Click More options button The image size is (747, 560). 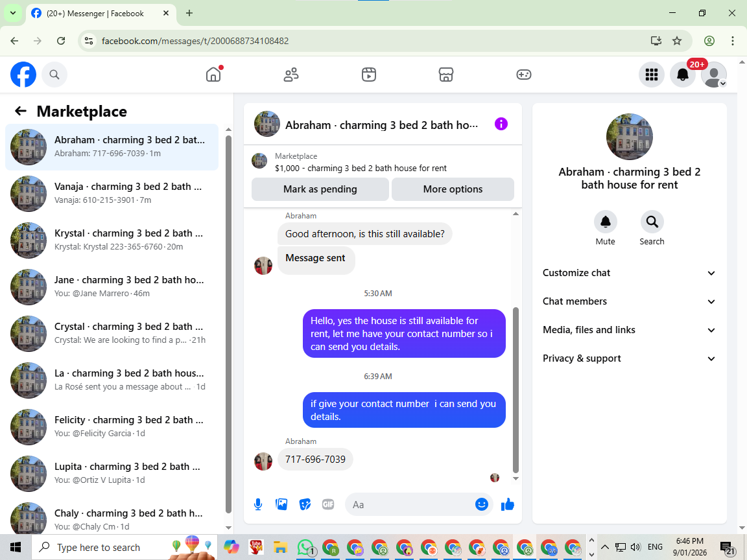click(x=453, y=189)
